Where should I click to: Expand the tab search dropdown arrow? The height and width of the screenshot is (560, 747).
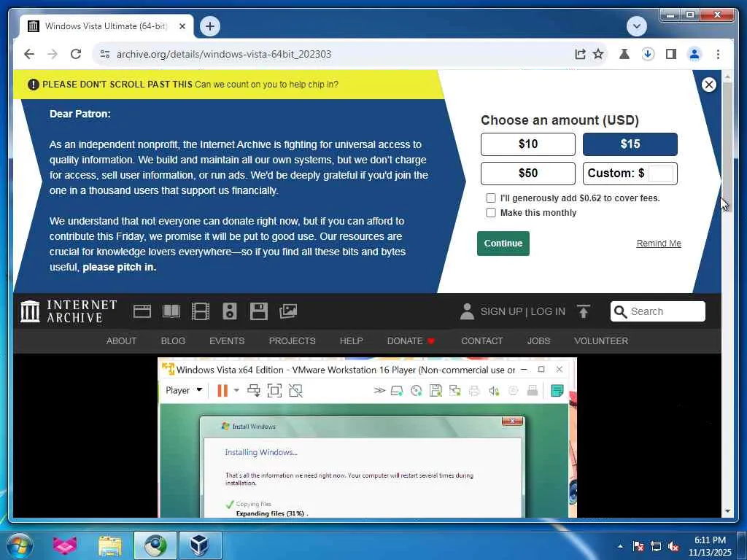[x=636, y=26]
